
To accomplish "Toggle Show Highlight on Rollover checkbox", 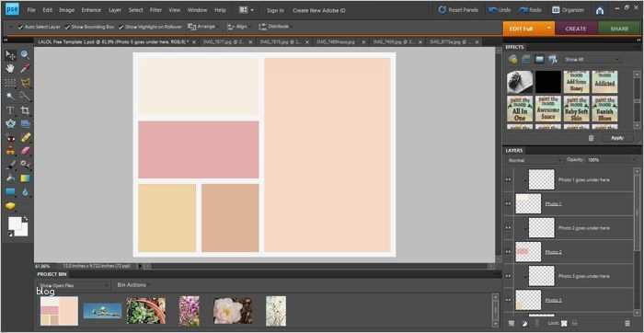I will pos(121,27).
